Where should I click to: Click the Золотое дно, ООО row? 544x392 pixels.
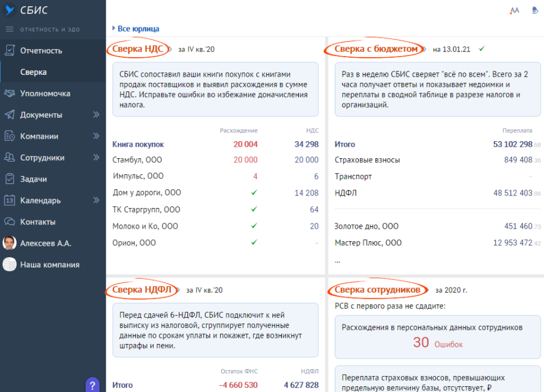point(438,226)
